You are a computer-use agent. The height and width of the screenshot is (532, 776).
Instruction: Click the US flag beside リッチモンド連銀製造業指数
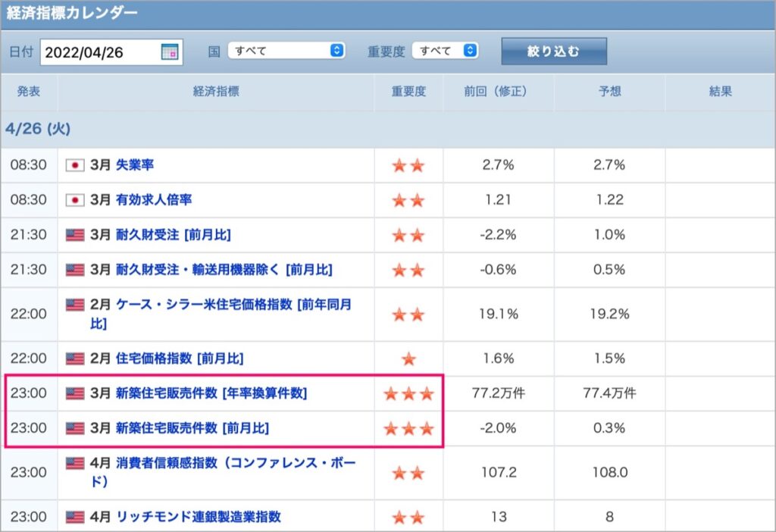coord(75,517)
